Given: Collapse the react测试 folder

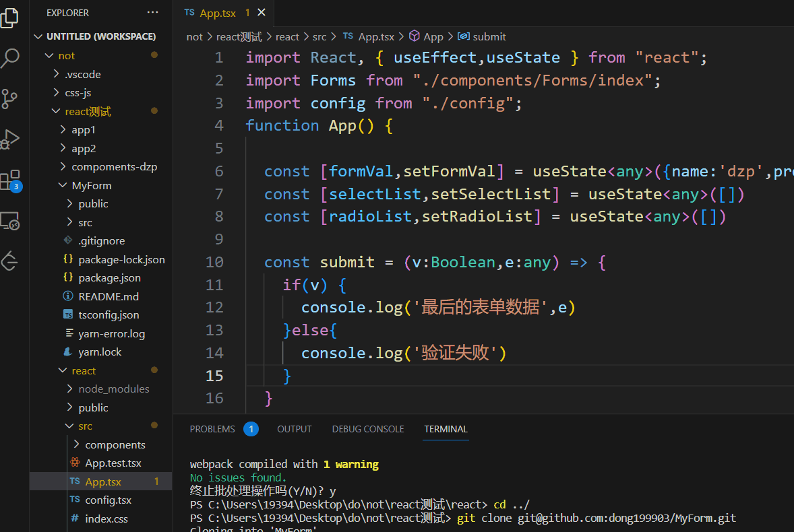Looking at the screenshot, I should click(56, 110).
